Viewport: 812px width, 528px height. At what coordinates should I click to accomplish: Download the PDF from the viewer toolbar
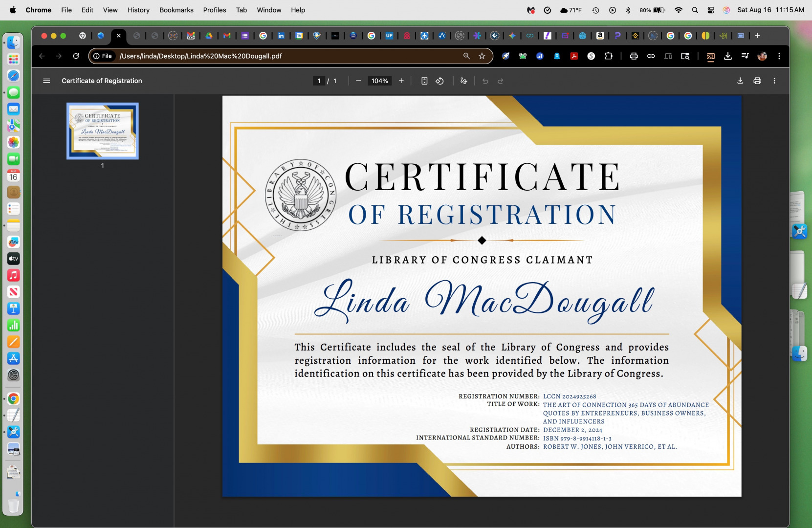(740, 81)
